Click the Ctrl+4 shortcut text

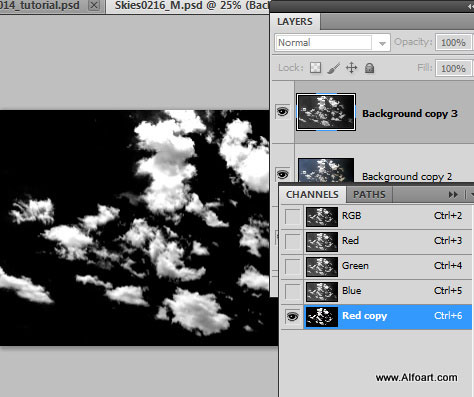(x=448, y=266)
